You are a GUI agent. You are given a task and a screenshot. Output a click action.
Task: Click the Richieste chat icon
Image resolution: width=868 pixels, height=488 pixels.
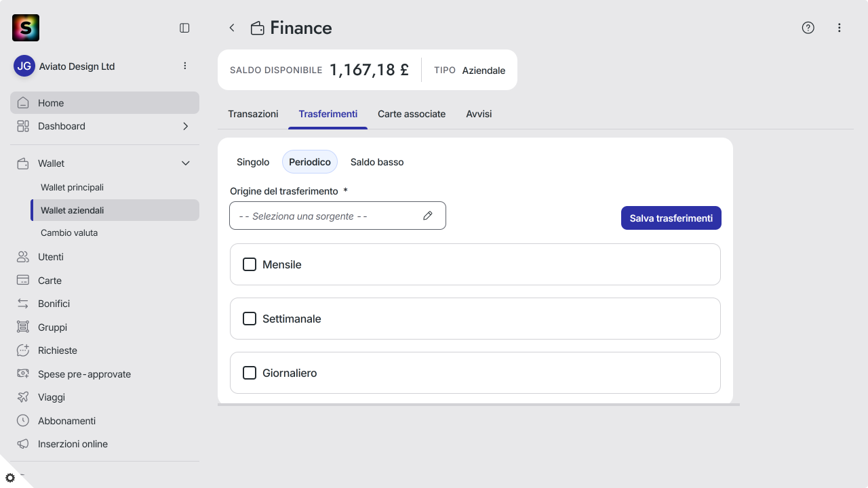(x=23, y=350)
